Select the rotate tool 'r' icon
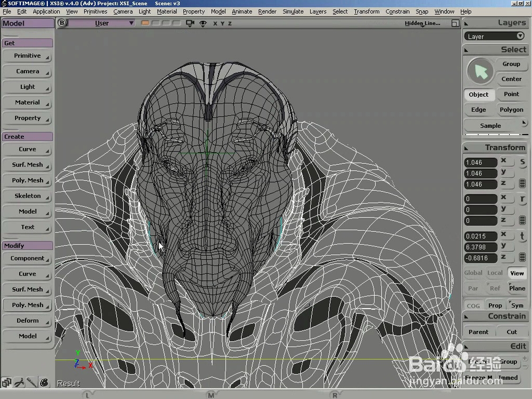The image size is (532, 399). click(x=522, y=199)
